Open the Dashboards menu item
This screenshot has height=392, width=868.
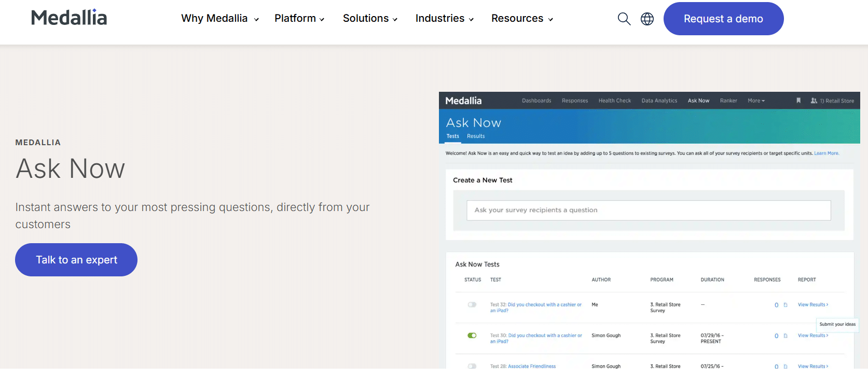pos(536,101)
